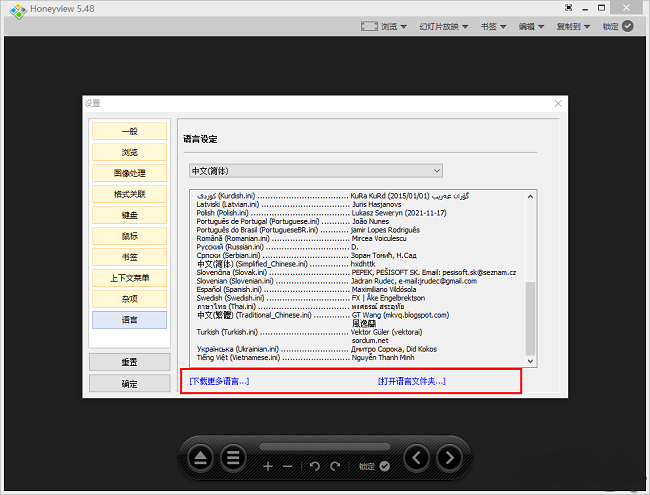Screen dimensions: 650x495
Task: Click the Portuguese.ini translator row
Action: 293,221
